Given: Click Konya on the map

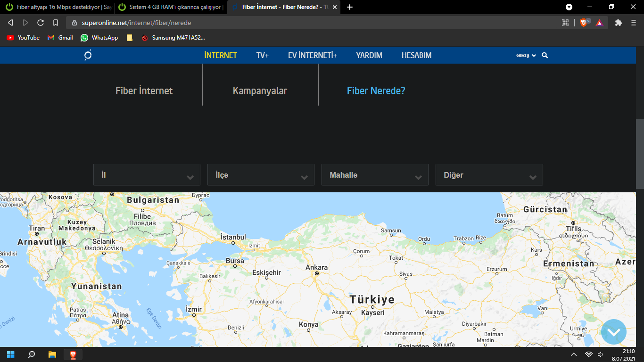Looking at the screenshot, I should click(x=309, y=324).
